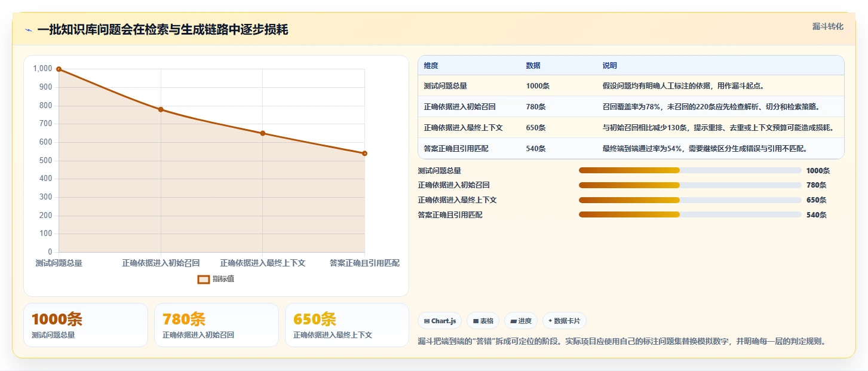
Task: Click the 进度 tag chip
Action: (x=521, y=321)
